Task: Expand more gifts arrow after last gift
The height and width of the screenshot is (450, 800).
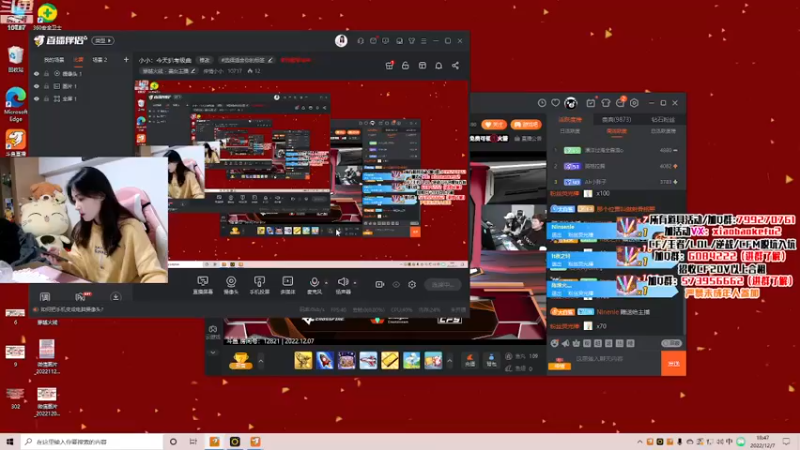Action: tap(449, 361)
